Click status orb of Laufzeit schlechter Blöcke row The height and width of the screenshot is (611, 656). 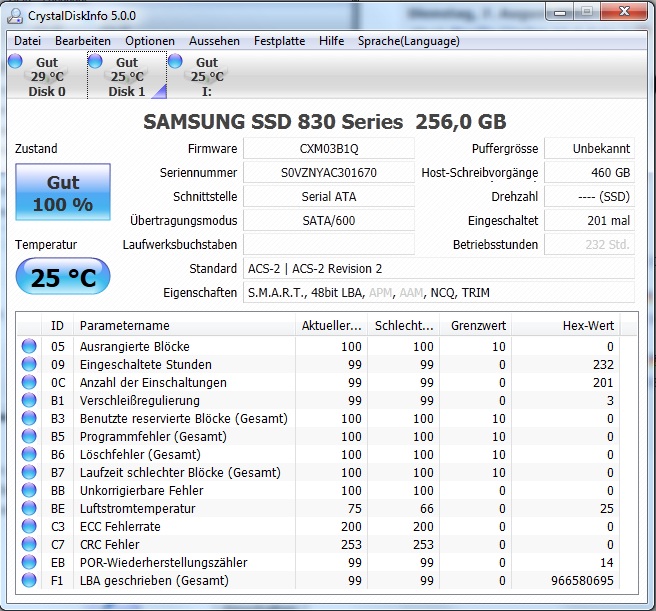point(29,472)
